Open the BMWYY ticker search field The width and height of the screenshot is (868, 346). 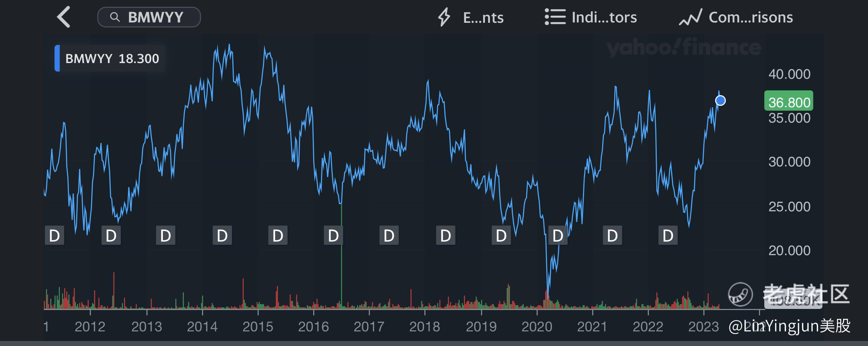(x=149, y=17)
